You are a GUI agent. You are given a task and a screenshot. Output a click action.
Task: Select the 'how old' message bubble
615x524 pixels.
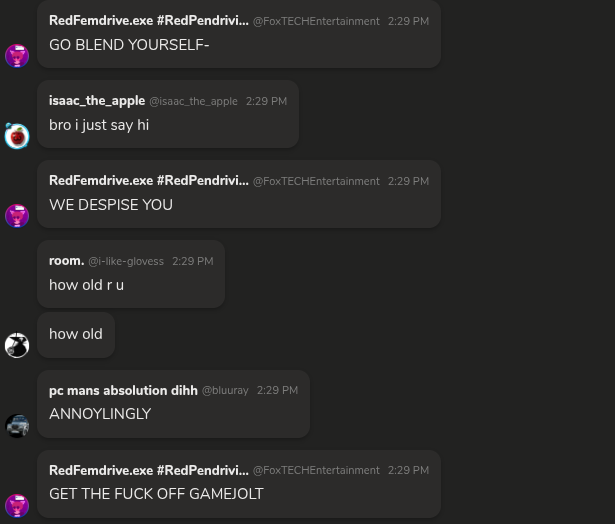click(x=76, y=334)
